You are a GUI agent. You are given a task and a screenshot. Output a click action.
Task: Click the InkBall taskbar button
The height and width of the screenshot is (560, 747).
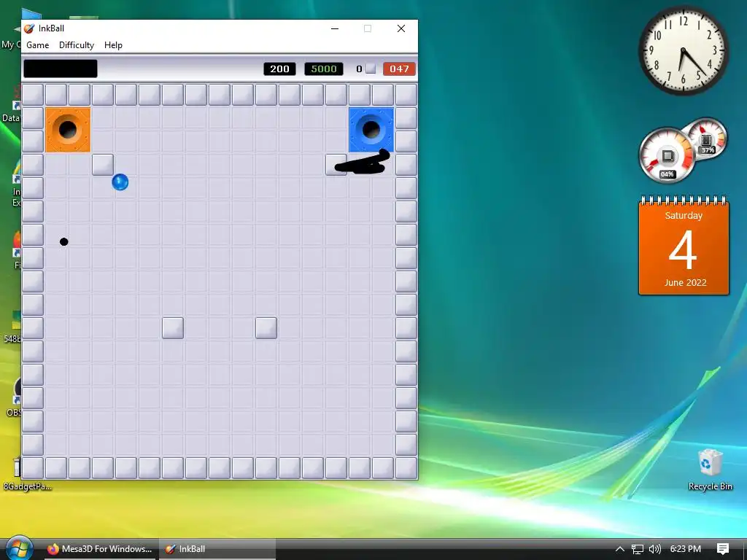click(217, 549)
